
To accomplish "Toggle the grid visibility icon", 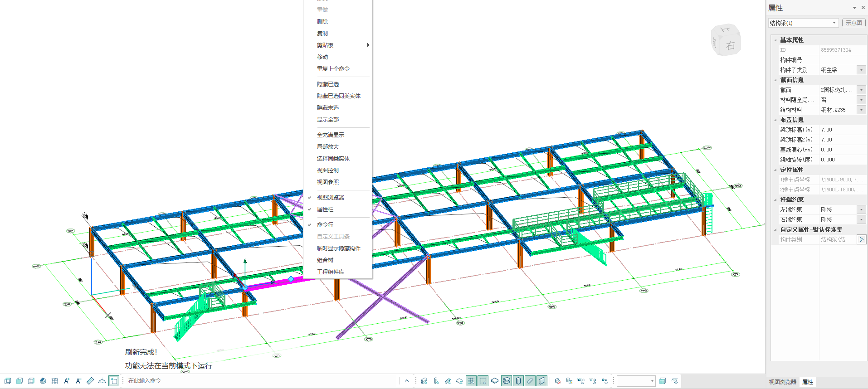I will [x=471, y=381].
